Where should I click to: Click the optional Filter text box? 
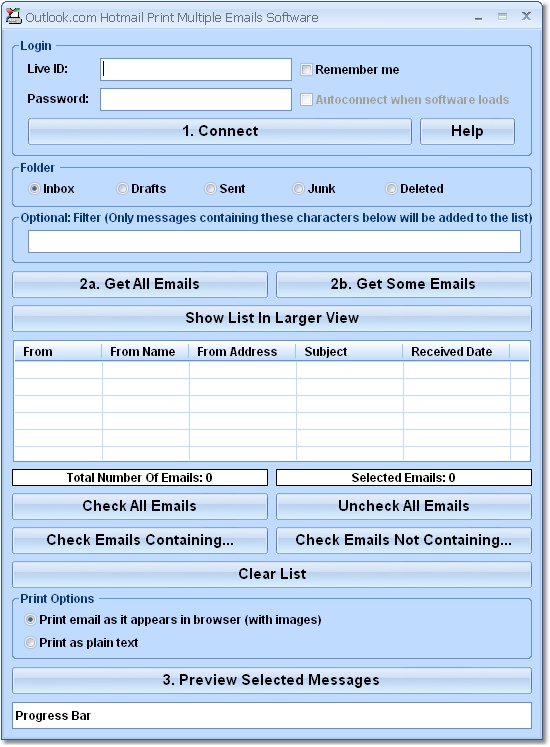(x=274, y=242)
